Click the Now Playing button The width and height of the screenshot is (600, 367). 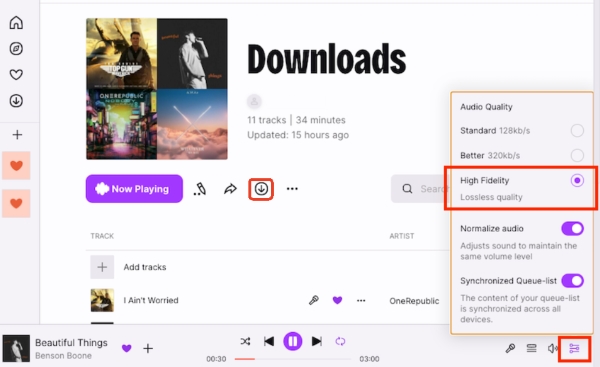click(x=134, y=189)
